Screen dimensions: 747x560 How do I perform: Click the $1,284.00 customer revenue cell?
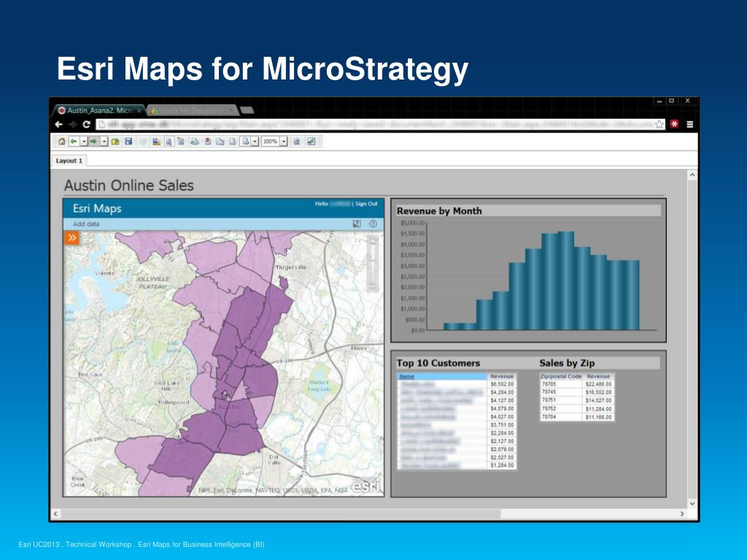pyautogui.click(x=502, y=465)
